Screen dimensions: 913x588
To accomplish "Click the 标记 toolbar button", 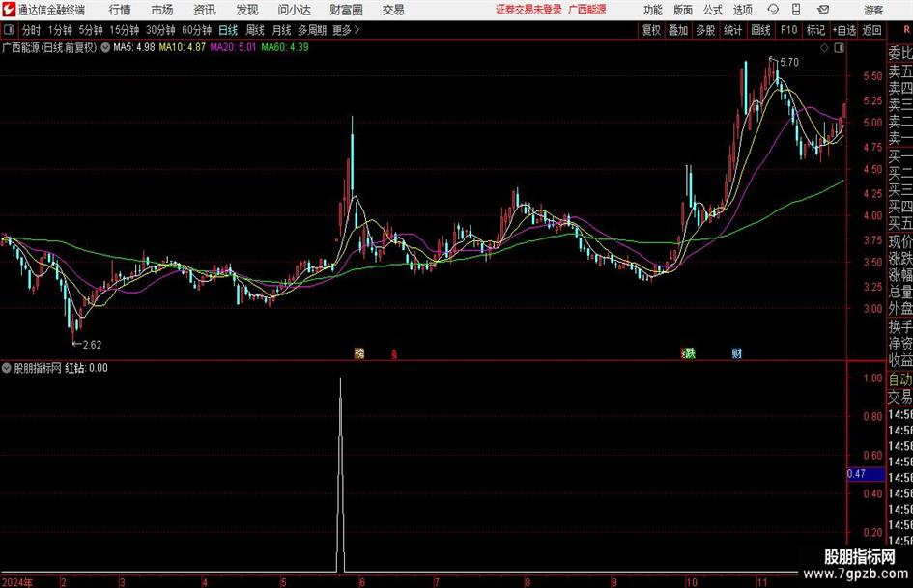I will click(815, 30).
